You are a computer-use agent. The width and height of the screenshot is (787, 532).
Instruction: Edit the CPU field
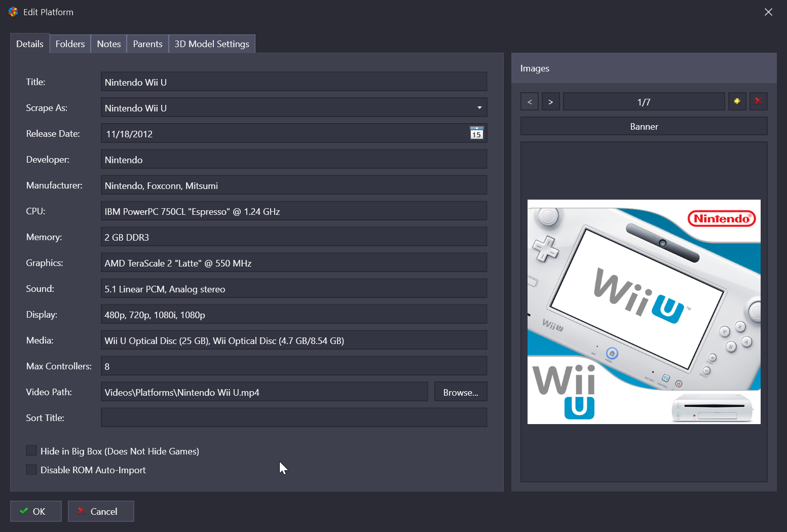(294, 211)
